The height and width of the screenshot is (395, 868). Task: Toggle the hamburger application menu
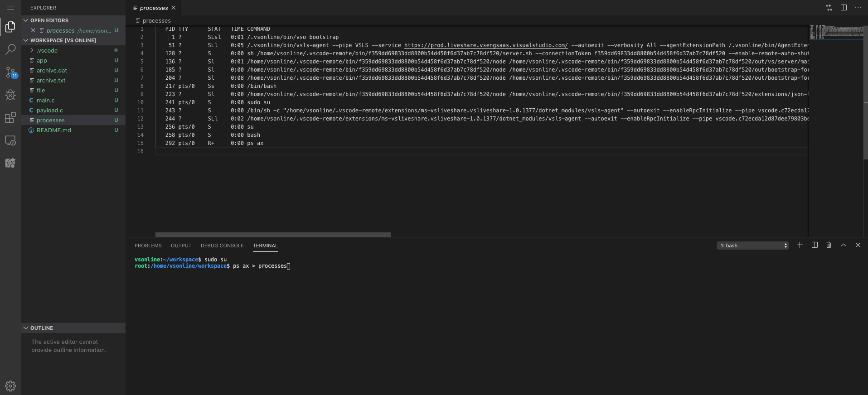click(x=10, y=8)
